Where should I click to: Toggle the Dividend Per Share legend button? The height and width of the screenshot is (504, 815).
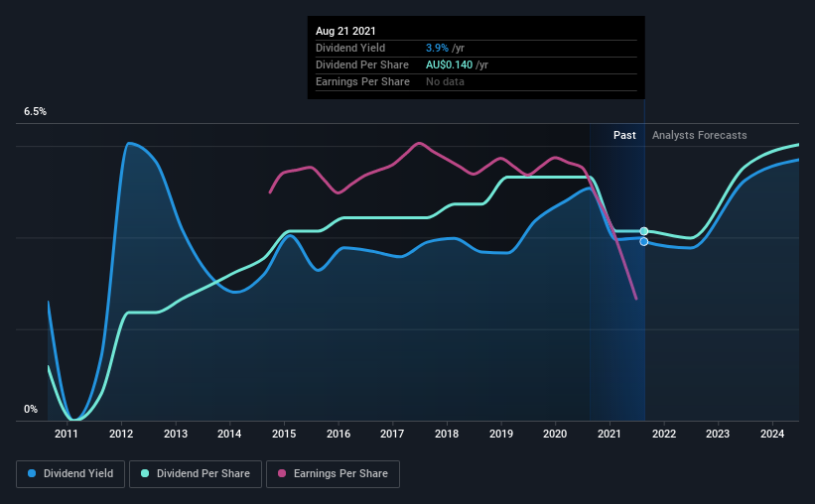click(x=196, y=474)
